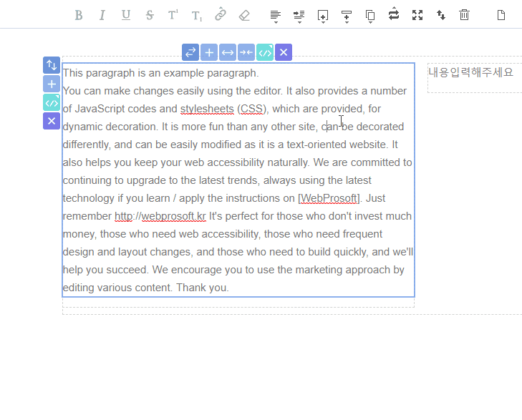Click the superscript icon

pyautogui.click(x=173, y=15)
